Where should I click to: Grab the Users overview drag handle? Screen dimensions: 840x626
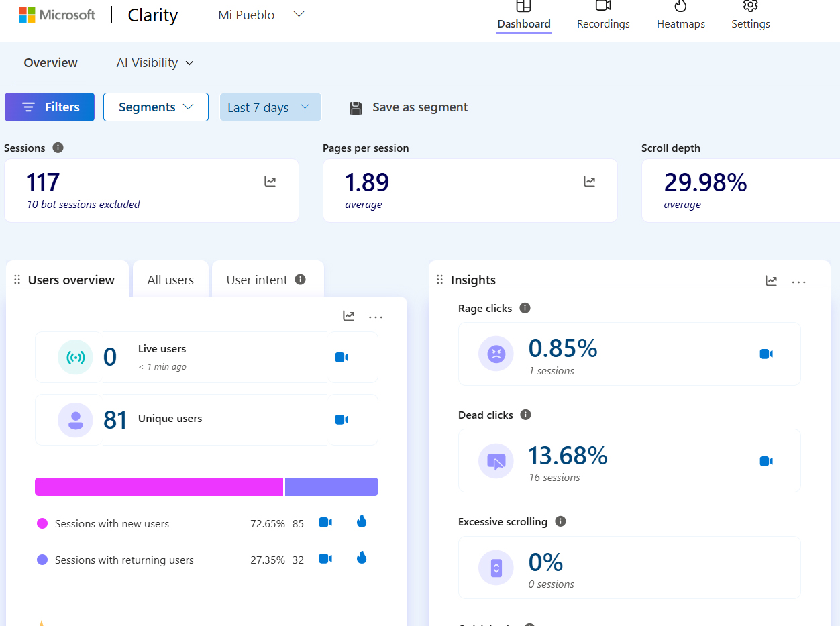coord(17,280)
